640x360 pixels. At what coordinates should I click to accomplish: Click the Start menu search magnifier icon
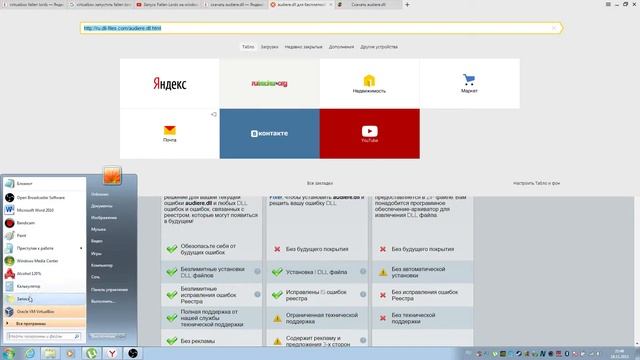[77, 336]
